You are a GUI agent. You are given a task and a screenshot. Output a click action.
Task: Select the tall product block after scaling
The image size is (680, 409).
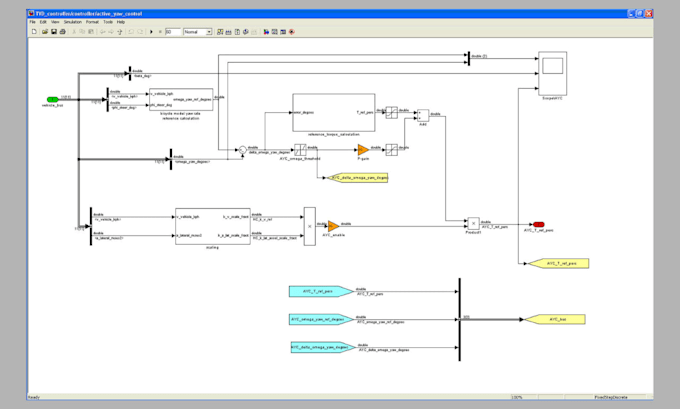click(x=310, y=226)
